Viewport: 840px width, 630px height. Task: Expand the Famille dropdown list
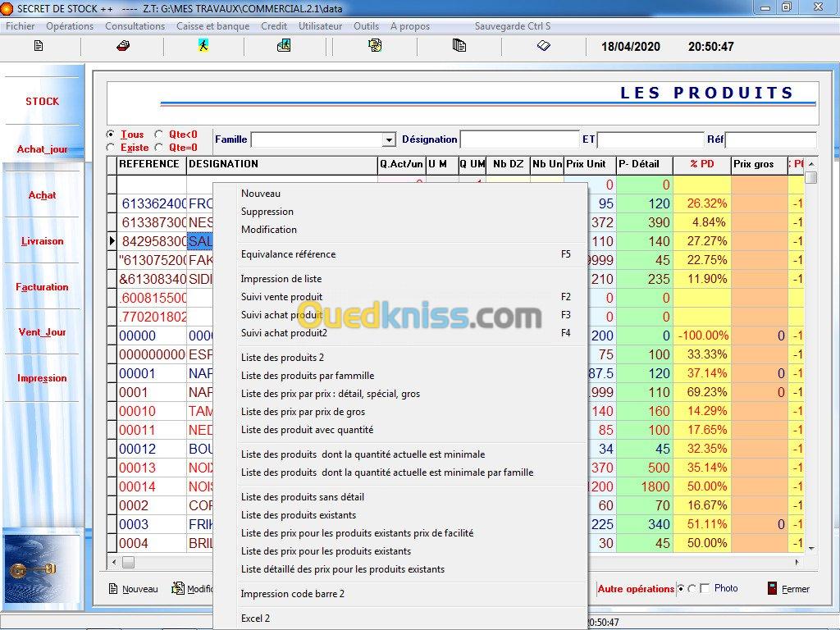[x=389, y=140]
